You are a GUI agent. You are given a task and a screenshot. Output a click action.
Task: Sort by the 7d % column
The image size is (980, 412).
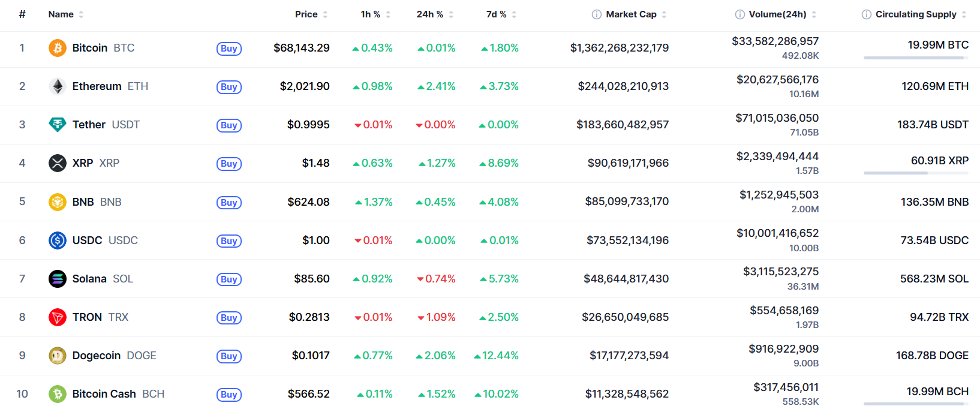(x=501, y=14)
